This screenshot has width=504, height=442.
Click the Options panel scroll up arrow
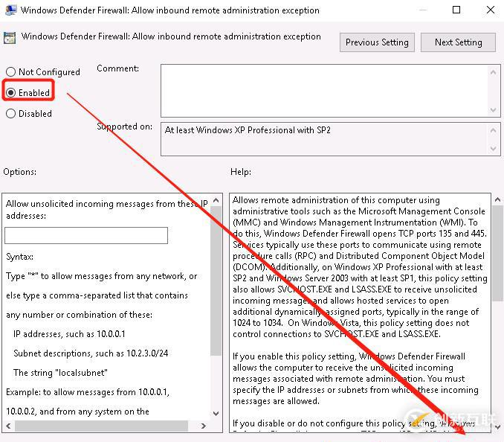click(216, 200)
